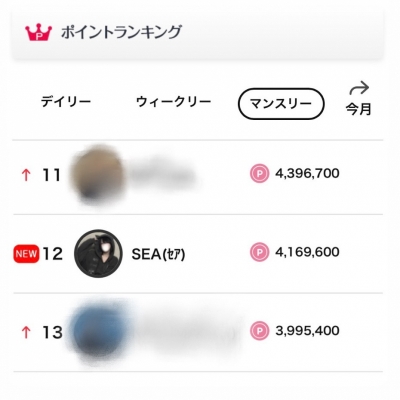Open SEA(セア) profile avatar

pyautogui.click(x=98, y=253)
